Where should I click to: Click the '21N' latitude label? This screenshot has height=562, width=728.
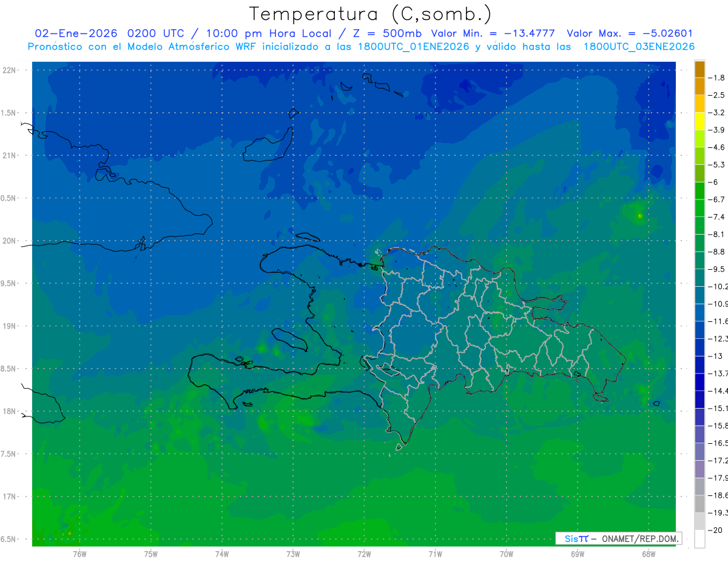10,156
